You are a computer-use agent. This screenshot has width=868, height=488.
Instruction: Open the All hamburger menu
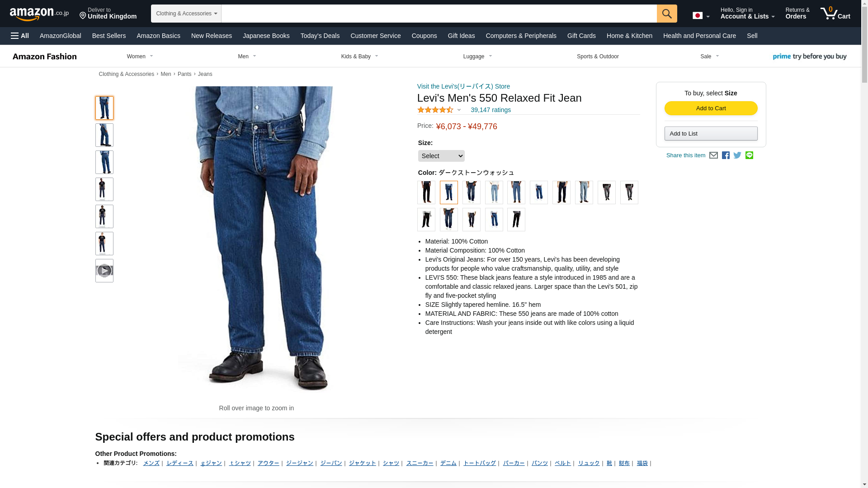point(20,36)
